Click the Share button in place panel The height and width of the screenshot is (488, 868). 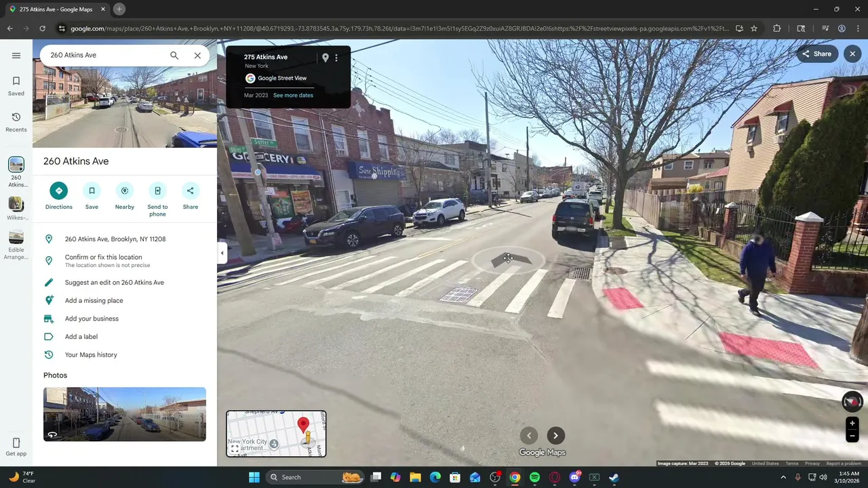(x=191, y=196)
